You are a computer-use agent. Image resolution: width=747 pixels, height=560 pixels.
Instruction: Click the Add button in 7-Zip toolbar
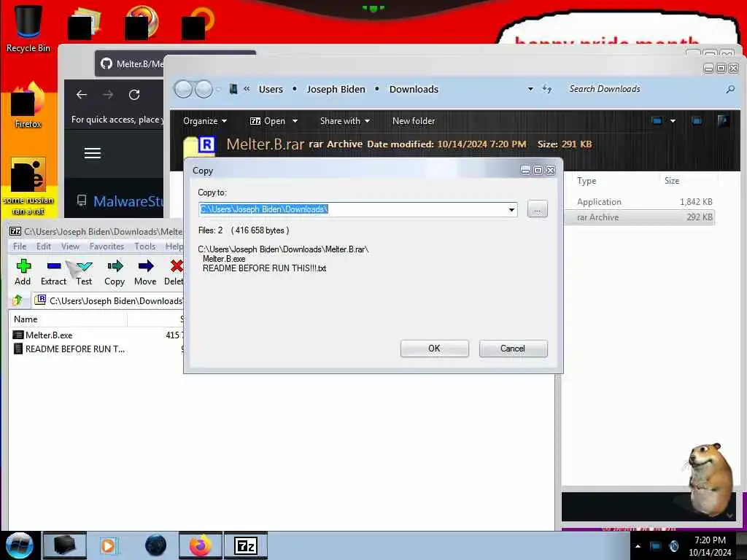point(23,273)
